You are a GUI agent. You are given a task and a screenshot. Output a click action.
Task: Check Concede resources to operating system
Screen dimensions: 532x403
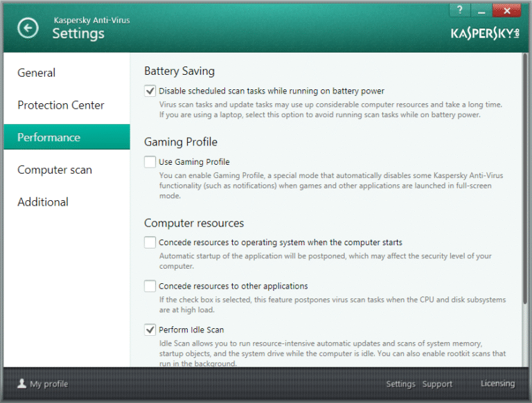pos(150,242)
